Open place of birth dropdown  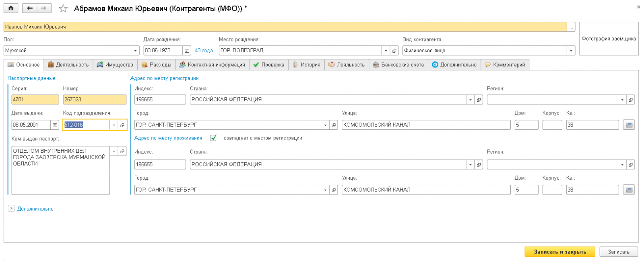386,51
